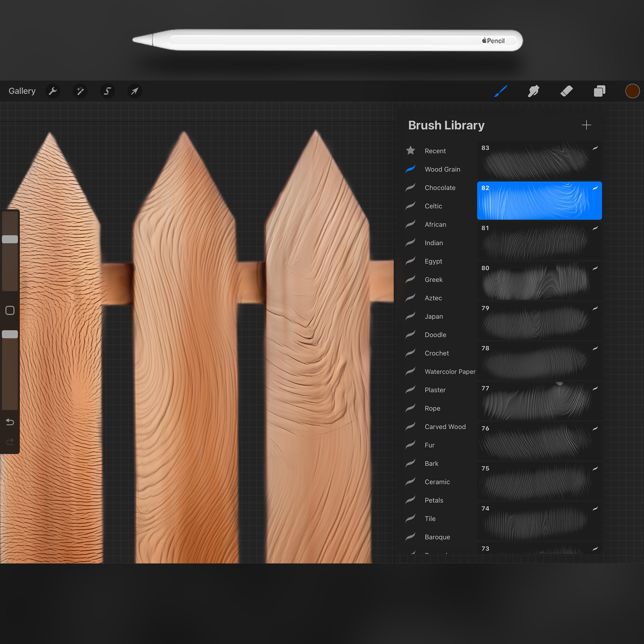This screenshot has width=644, height=644.
Task: Choose the Watercolor Paper brush category
Action: click(450, 372)
